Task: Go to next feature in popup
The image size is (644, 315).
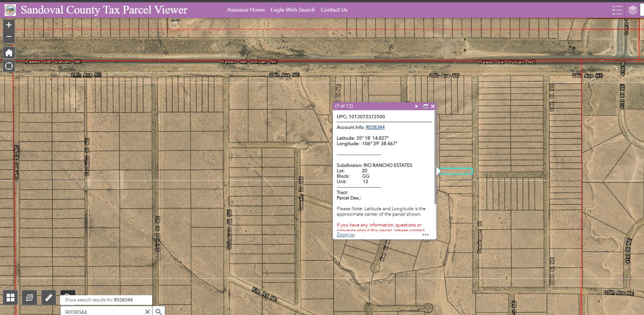Action: (x=417, y=106)
